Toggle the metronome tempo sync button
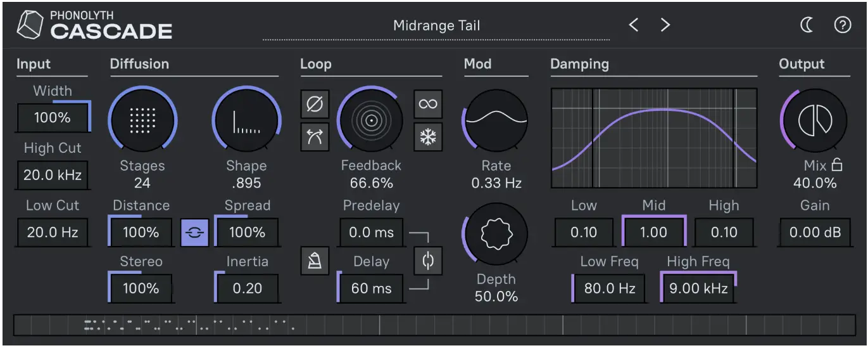868x348 pixels. (315, 261)
